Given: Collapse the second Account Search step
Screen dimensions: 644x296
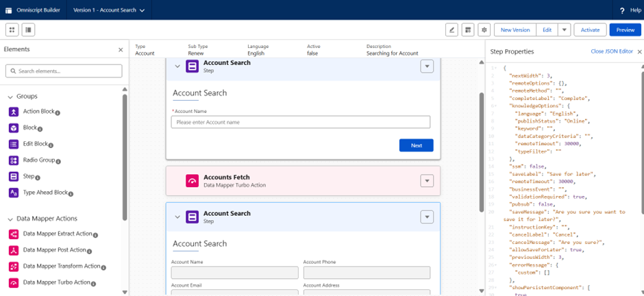Looking at the screenshot, I should coord(177,217).
